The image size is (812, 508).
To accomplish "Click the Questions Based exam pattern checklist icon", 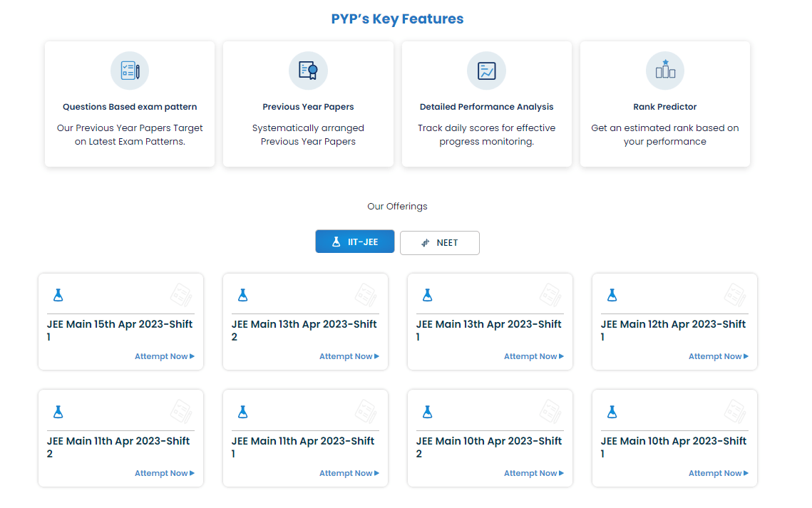I will click(x=130, y=71).
